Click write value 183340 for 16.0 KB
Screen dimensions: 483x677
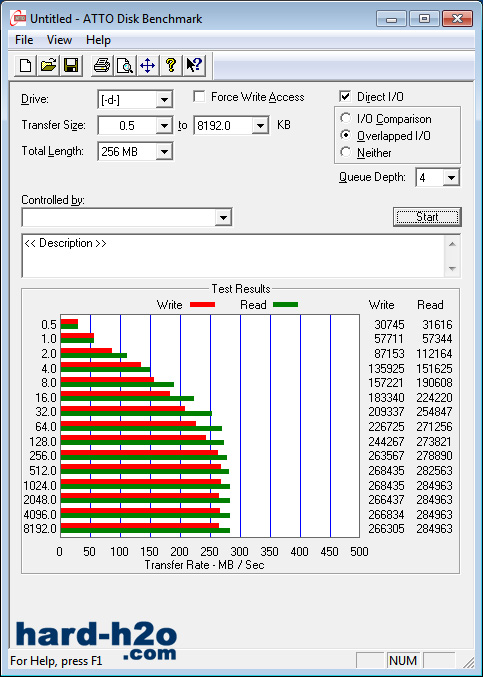[386, 398]
